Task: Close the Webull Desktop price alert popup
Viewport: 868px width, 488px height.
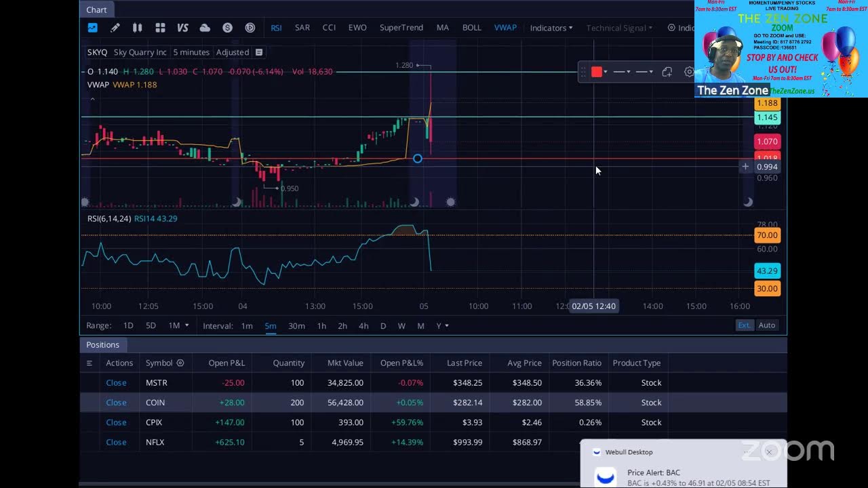Action: [769, 451]
